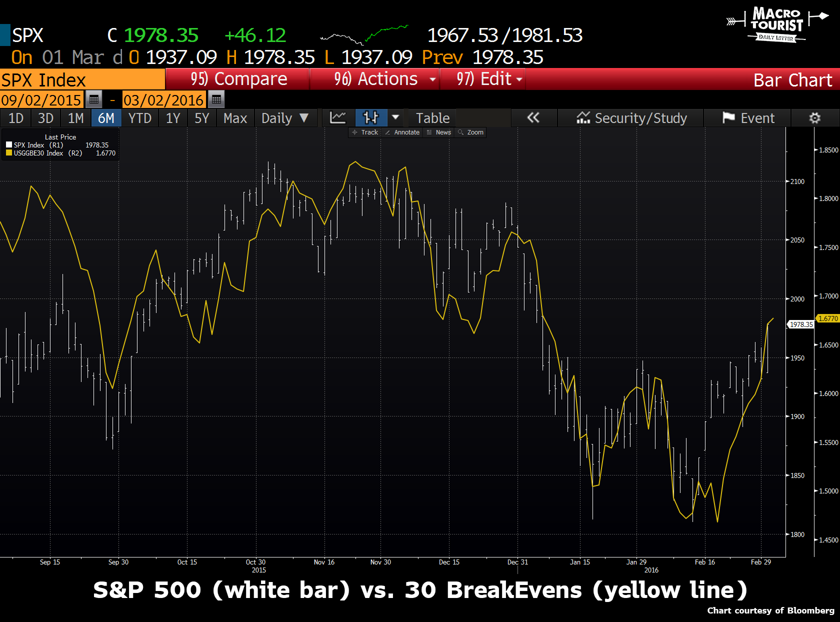Switch to the YTD range tab

[x=139, y=118]
